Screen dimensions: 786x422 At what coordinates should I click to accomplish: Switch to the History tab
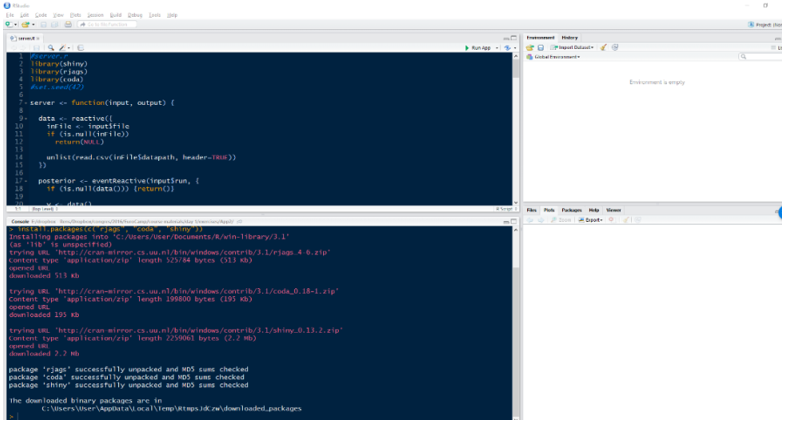[x=569, y=38]
